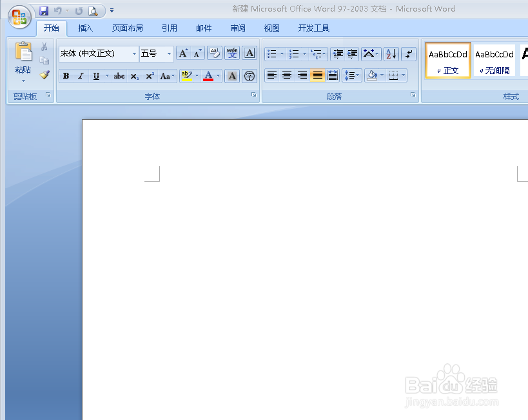Apply bullet list
This screenshot has width=528, height=420.
pyautogui.click(x=272, y=54)
